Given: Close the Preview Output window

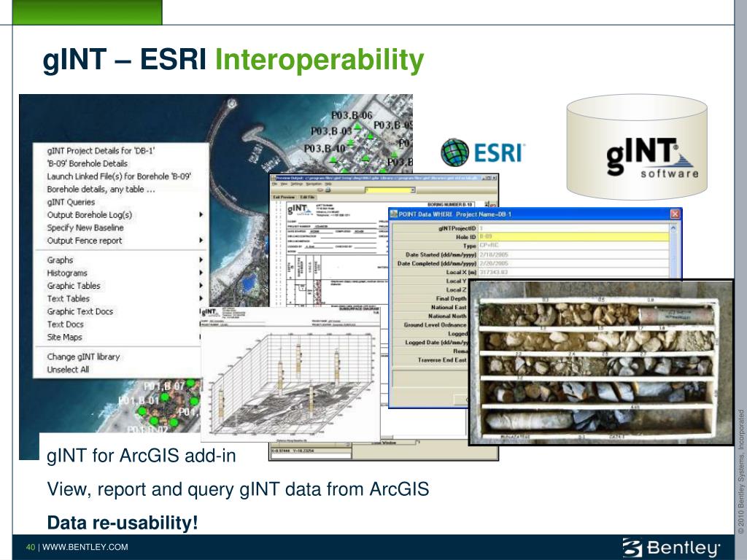Looking at the screenshot, I should tap(494, 178).
